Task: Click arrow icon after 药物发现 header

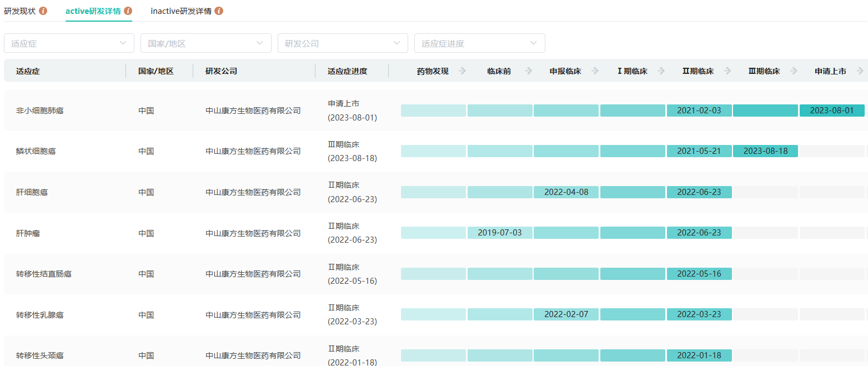Action: (463, 71)
